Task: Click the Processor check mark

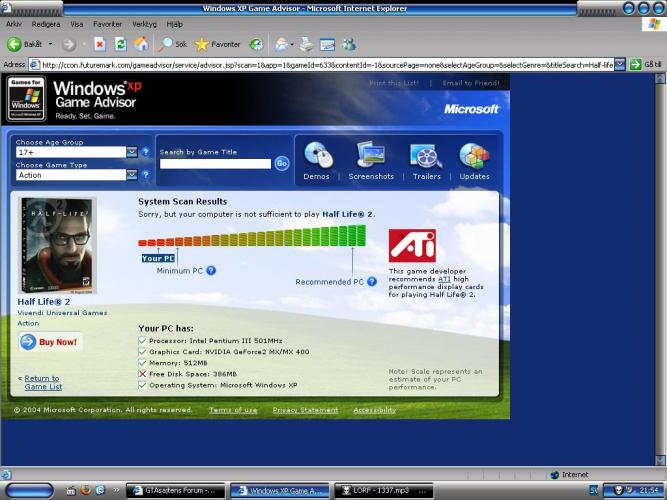Action: pos(143,341)
